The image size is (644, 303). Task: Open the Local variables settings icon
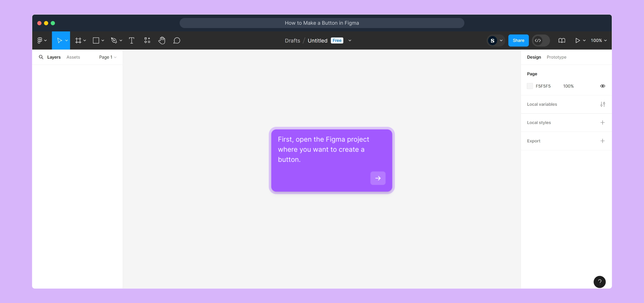(x=603, y=104)
